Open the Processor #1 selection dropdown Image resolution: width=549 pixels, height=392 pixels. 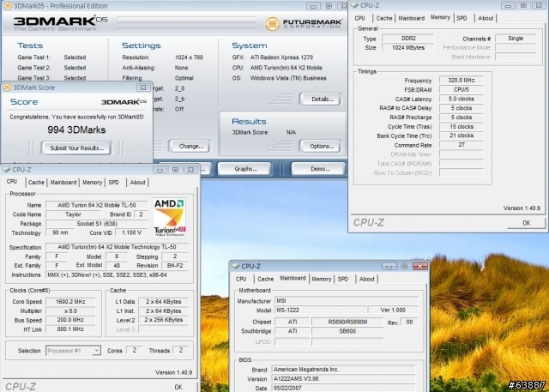[96, 350]
